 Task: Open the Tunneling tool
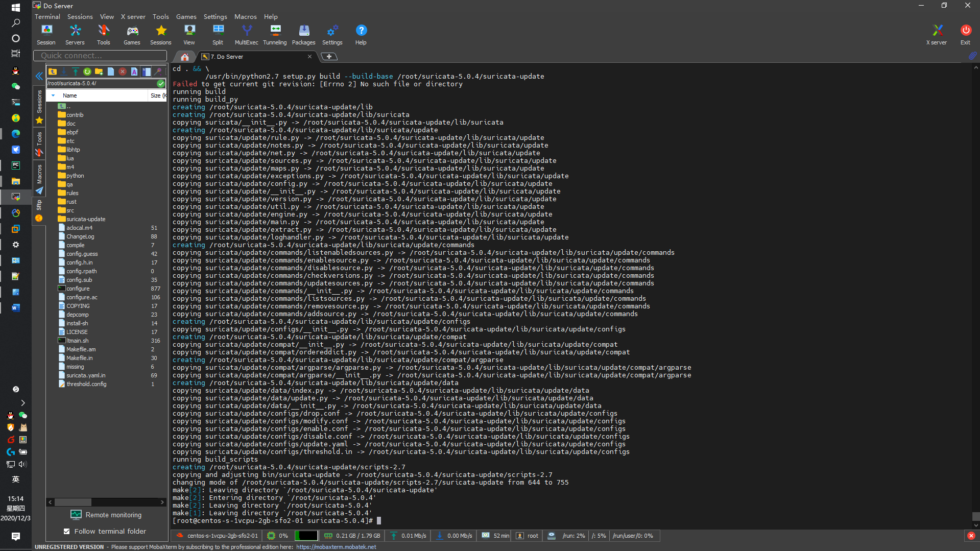(275, 35)
